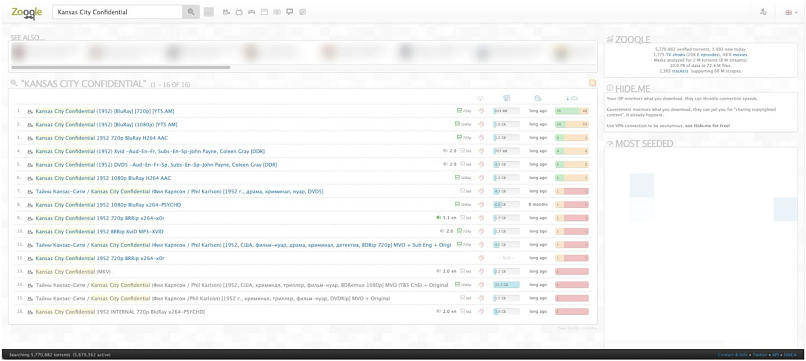Sort results by age column icon
Image resolution: width=806 pixels, height=361 pixels.
[x=538, y=98]
